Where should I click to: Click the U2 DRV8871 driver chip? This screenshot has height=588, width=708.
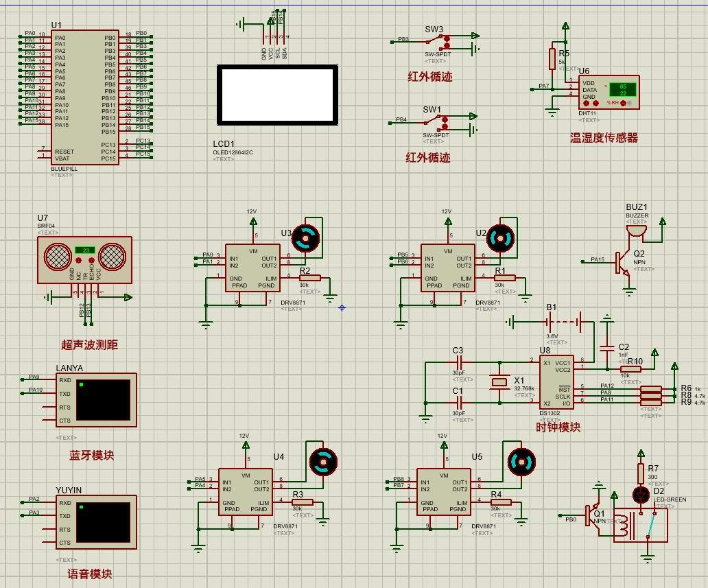447,268
